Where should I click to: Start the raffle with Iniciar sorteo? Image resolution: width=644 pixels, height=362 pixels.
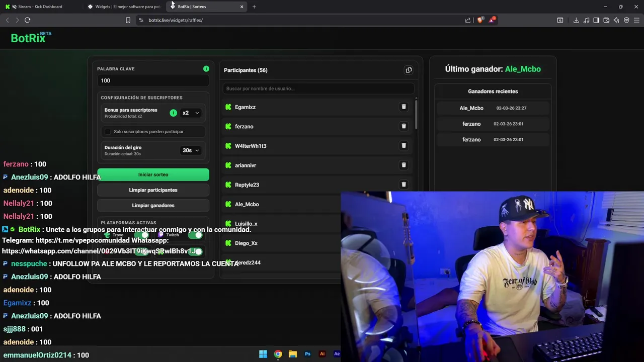[153, 174]
